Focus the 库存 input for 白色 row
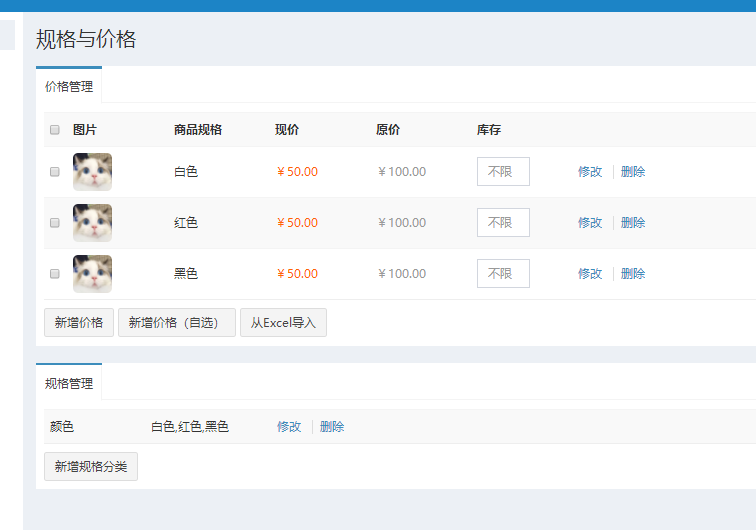 [503, 172]
